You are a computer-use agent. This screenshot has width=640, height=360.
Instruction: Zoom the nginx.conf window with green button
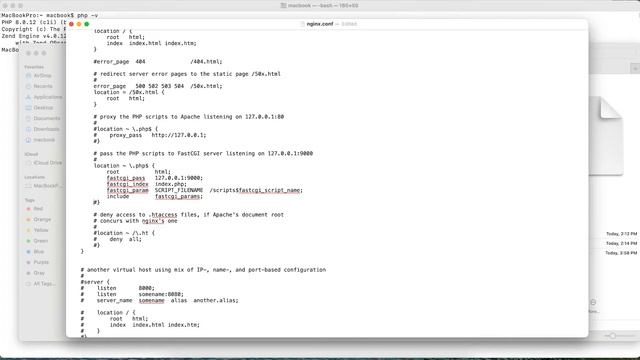(x=87, y=24)
